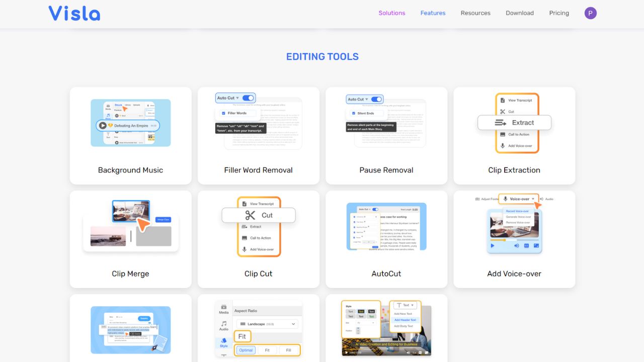
Task: Click Add Voice-over microphone in Clip Cut card
Action: click(245, 249)
